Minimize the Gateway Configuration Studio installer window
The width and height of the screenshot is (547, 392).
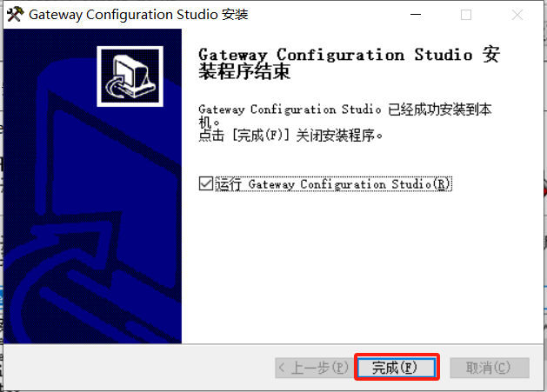(x=415, y=15)
